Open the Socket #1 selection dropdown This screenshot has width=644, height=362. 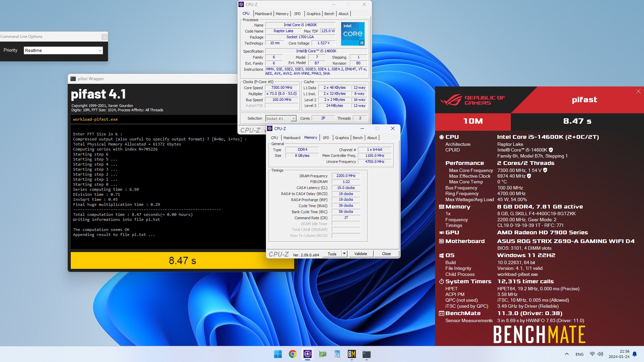click(281, 118)
